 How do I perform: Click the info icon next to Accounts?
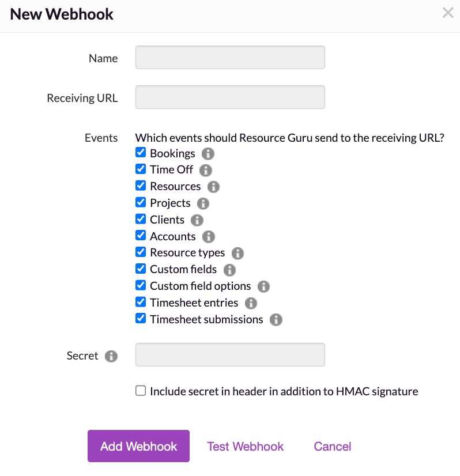coord(209,237)
